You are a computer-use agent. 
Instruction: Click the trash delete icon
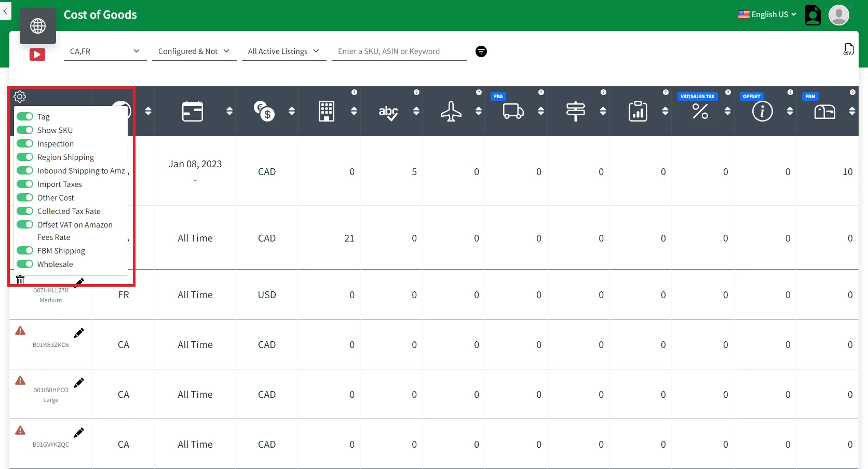coord(20,280)
